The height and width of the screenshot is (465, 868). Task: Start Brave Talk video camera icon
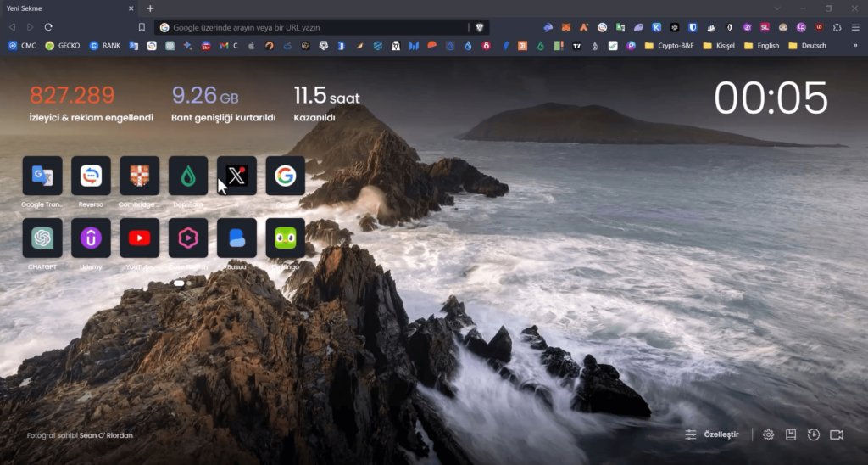(837, 434)
